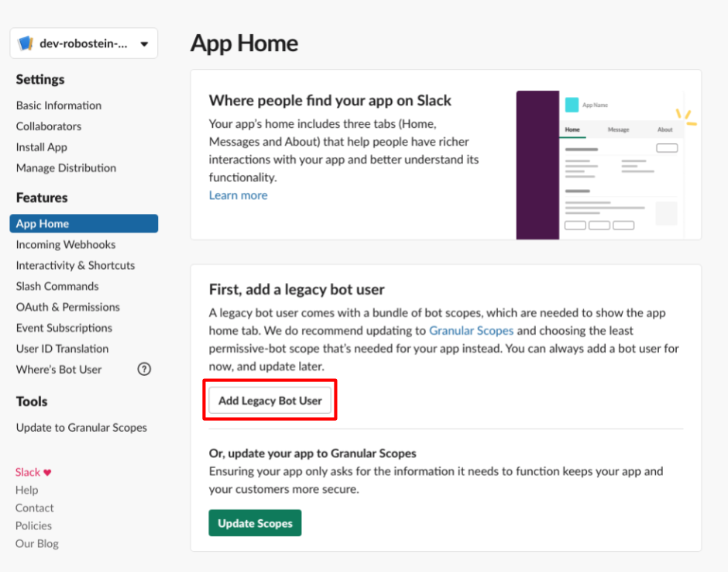Screen dimensions: 728x572
Task: Click 'First, add a legacy bot user' heading
Action: (297, 289)
